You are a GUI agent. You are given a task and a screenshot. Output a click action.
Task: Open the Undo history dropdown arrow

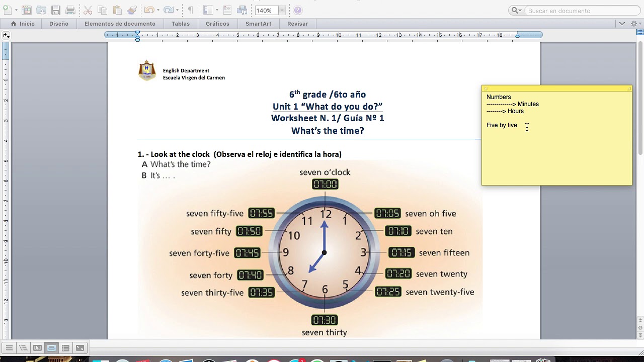pyautogui.click(x=158, y=10)
